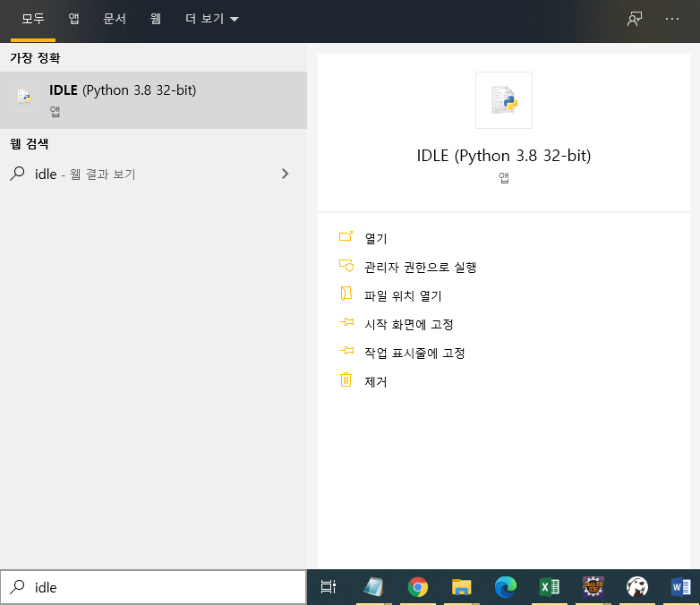Choose 제거 to uninstall
Image resolution: width=700 pixels, height=605 pixels.
pyautogui.click(x=375, y=382)
